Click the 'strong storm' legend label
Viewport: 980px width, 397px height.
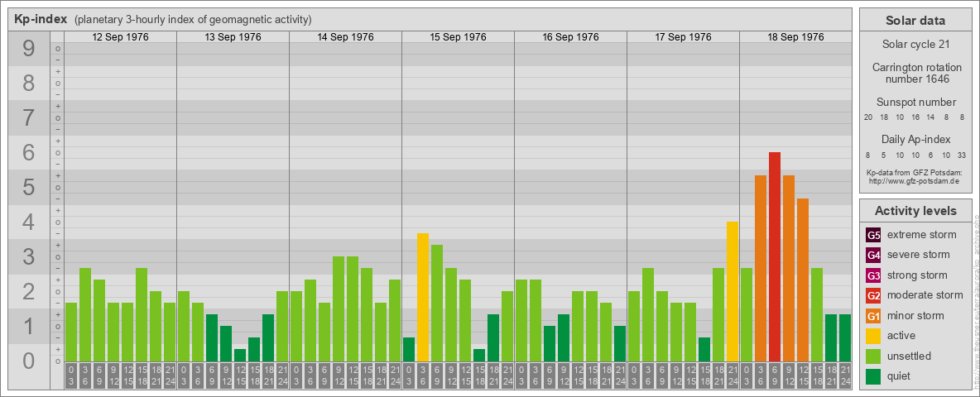point(917,275)
